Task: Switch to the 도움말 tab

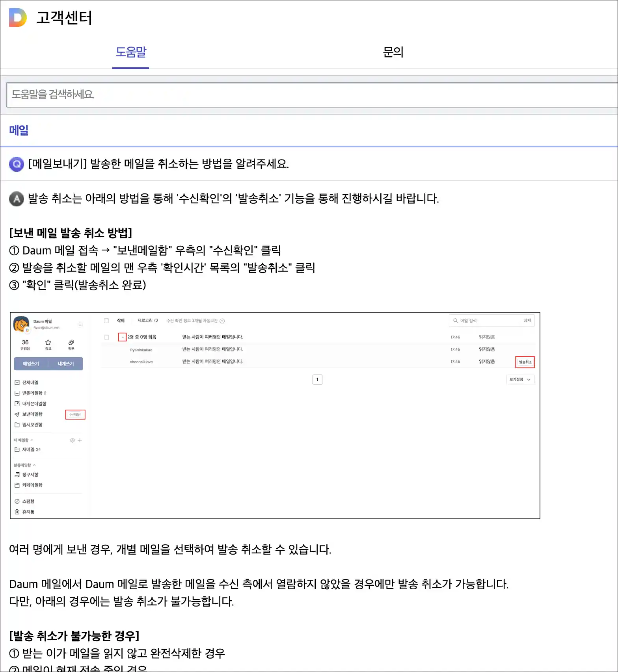Action: point(130,52)
